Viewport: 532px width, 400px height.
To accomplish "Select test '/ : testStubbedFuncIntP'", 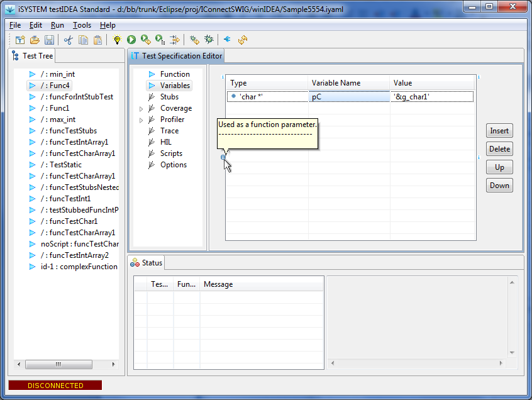I will pyautogui.click(x=80, y=210).
